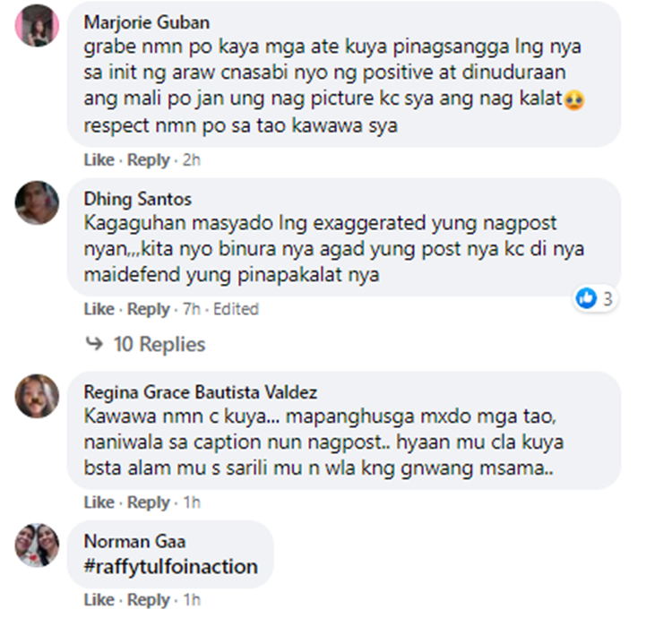Viewport: 672px width, 618px height.
Task: Click the blue like reaction icon
Action: point(586,298)
